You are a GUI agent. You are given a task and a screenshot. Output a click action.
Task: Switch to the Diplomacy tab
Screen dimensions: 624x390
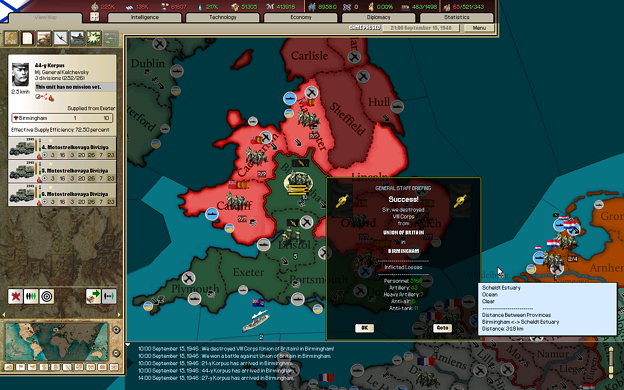(378, 17)
